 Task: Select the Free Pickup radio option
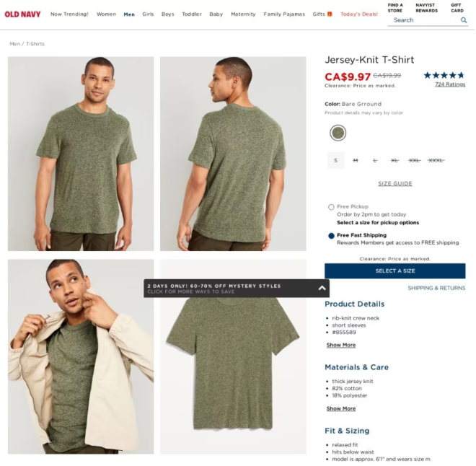coord(332,207)
